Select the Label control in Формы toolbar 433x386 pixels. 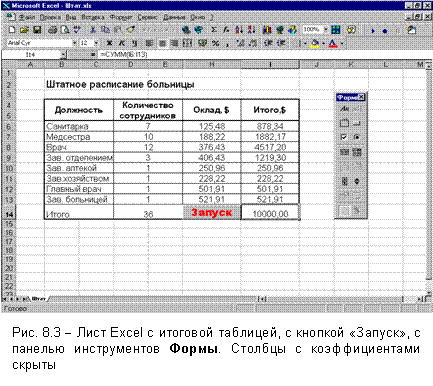344,109
